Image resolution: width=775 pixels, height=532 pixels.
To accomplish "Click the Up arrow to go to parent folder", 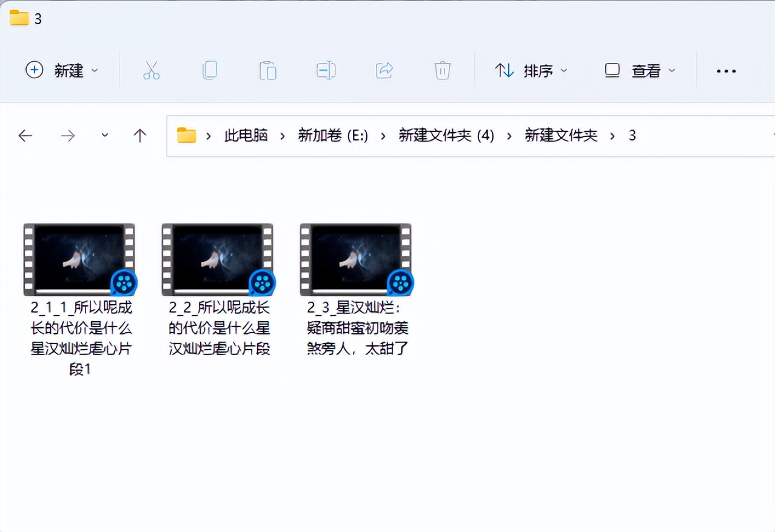I will tap(139, 135).
